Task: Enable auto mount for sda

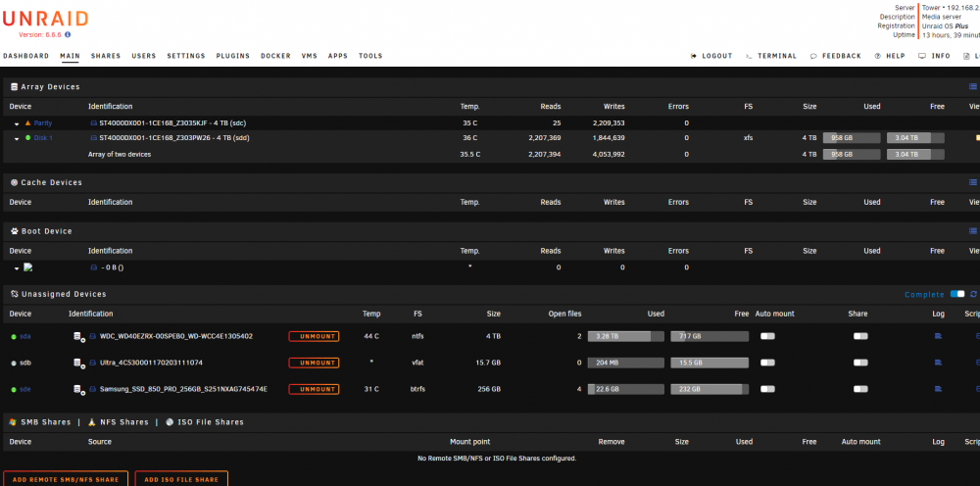Action: (767, 336)
